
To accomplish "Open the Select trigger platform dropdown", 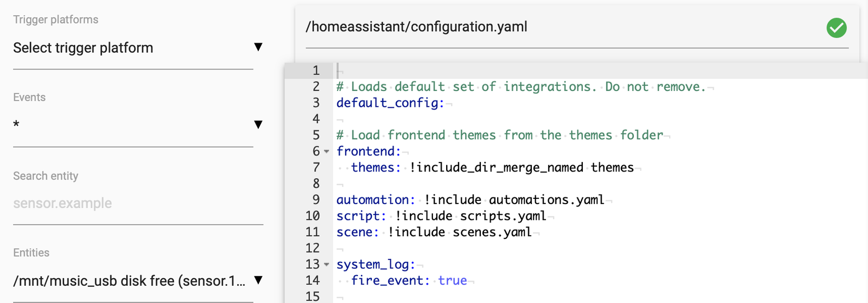I will coord(138,48).
